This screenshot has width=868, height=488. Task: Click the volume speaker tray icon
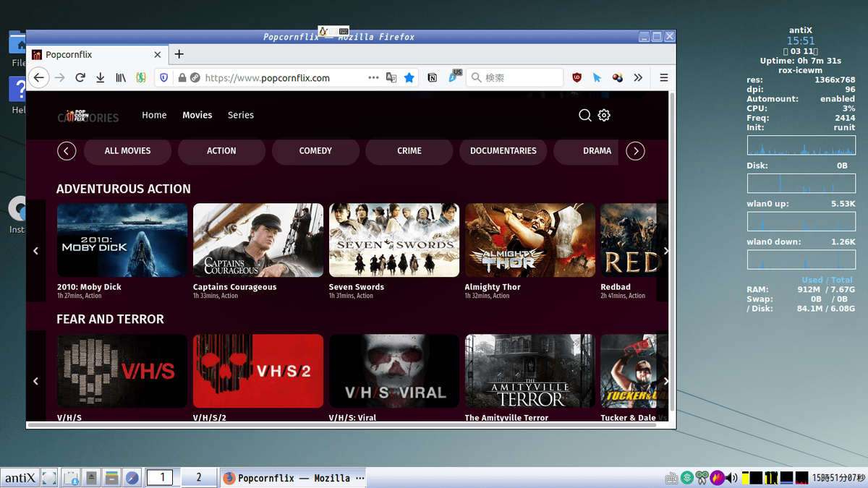point(733,478)
